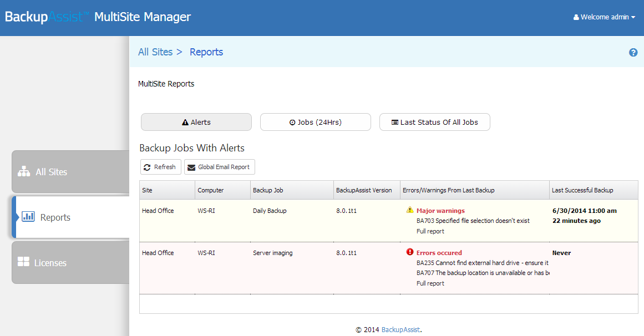This screenshot has width=644, height=336.
Task: Switch to the Alerts tab
Action: click(196, 122)
